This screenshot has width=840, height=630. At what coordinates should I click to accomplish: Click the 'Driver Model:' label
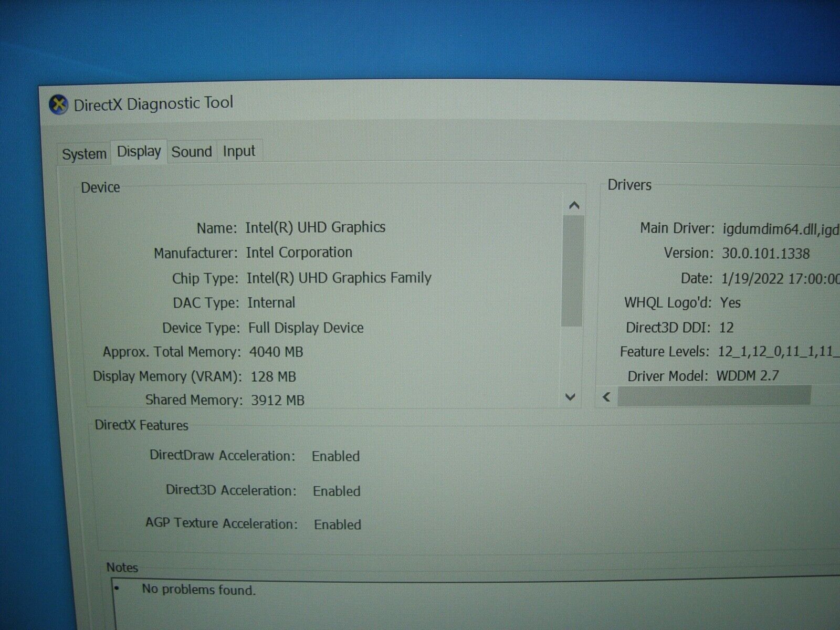668,376
